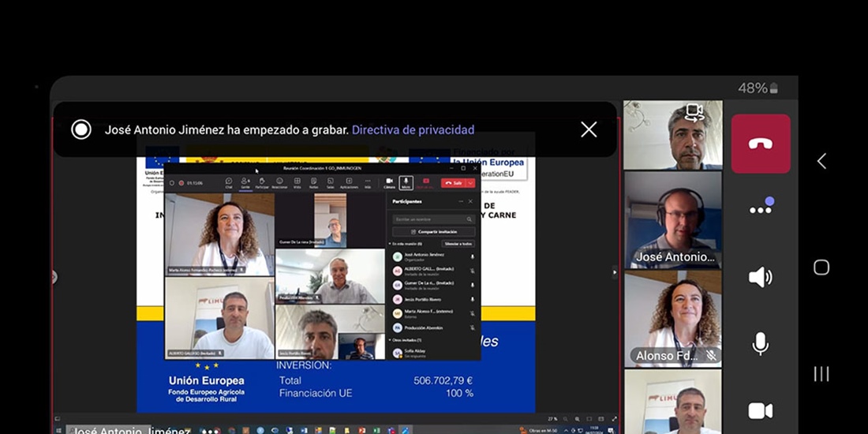The width and height of the screenshot is (868, 434).
Task: Click Compartir invitación button
Action: [433, 231]
